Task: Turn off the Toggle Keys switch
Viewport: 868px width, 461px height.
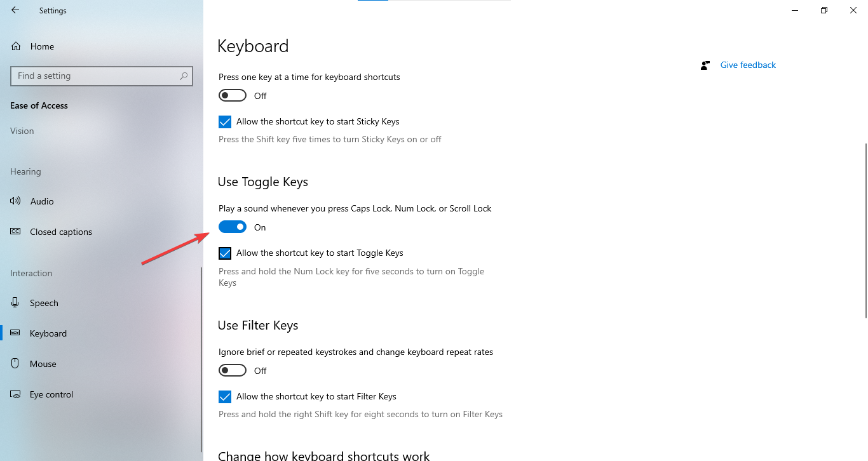Action: tap(233, 227)
